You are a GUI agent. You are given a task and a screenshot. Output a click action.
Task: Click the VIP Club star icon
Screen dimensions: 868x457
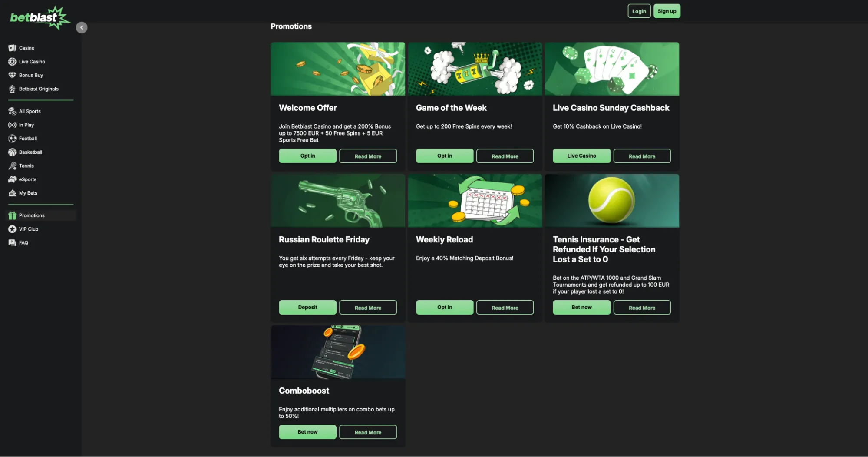pos(12,229)
